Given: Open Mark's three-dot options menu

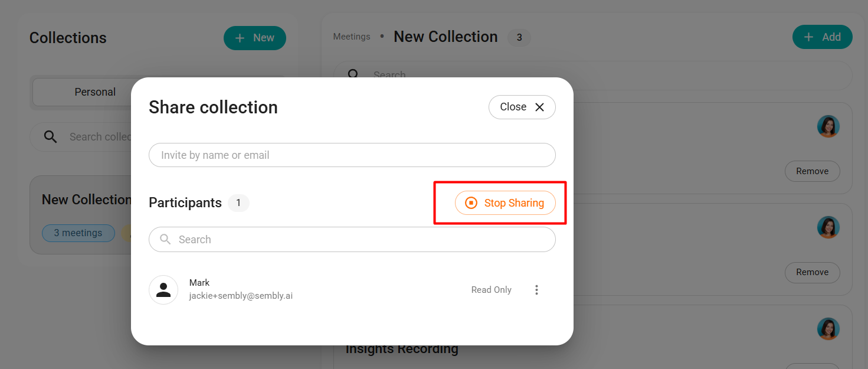Looking at the screenshot, I should (536, 290).
